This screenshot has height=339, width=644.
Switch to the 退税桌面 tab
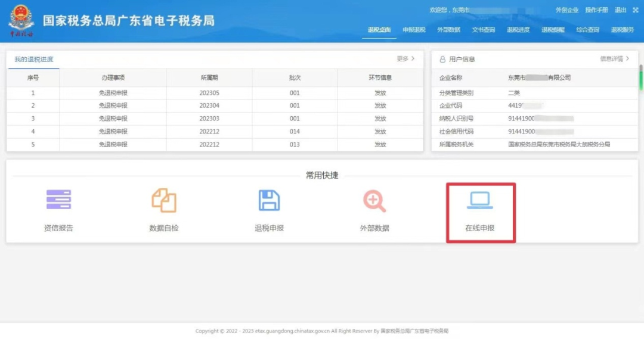click(x=379, y=30)
